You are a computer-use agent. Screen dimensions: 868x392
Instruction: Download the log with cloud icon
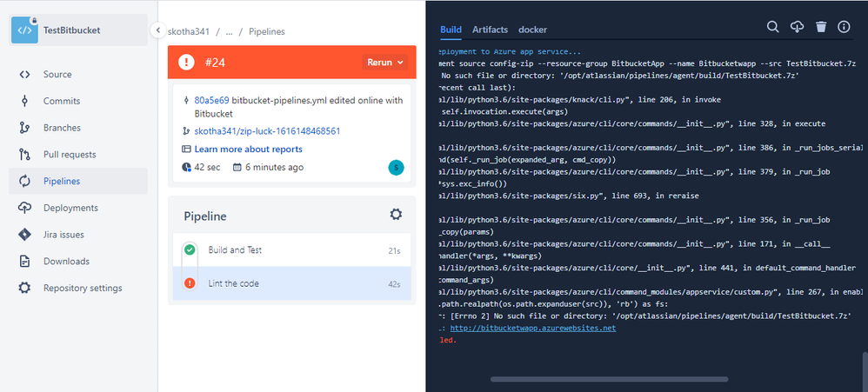[797, 27]
